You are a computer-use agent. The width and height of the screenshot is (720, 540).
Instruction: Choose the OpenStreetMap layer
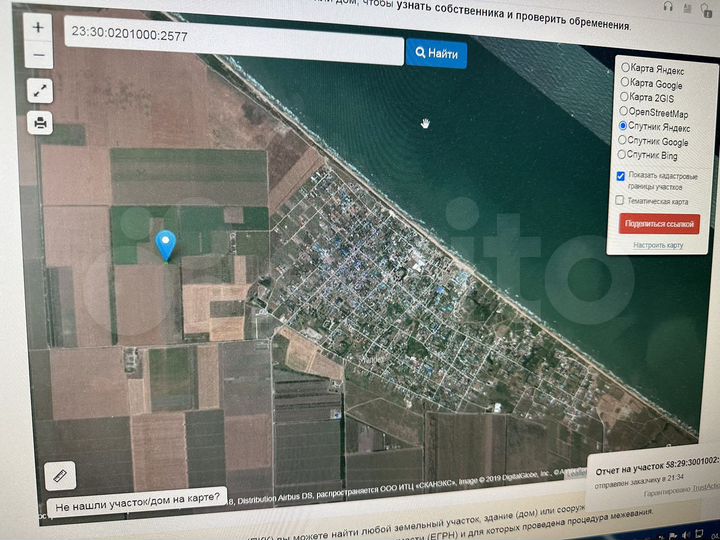click(x=625, y=111)
